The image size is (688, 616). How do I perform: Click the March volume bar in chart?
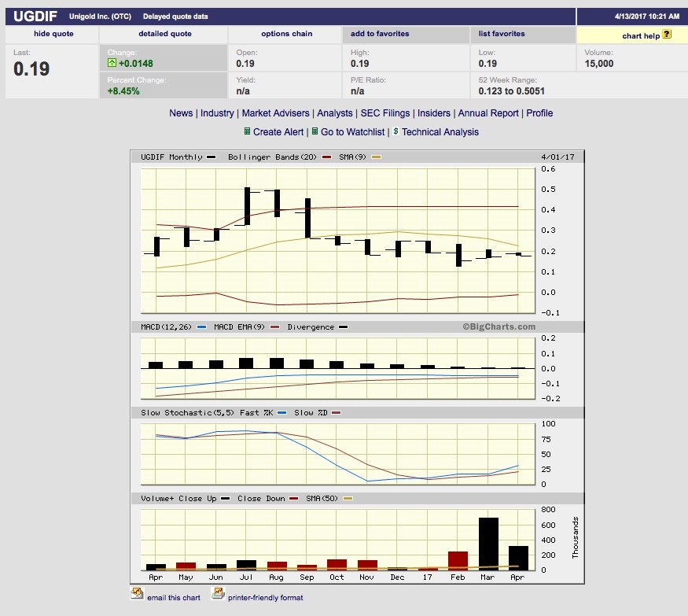coord(488,543)
